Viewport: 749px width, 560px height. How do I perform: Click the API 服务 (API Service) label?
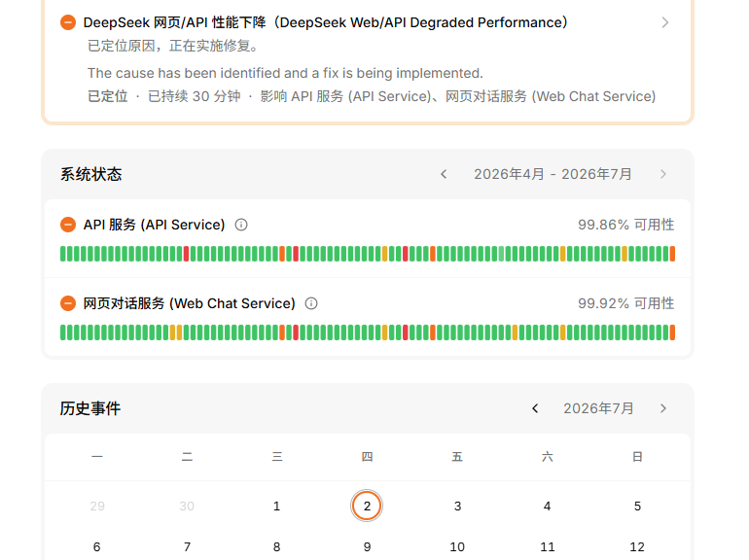[x=154, y=225]
